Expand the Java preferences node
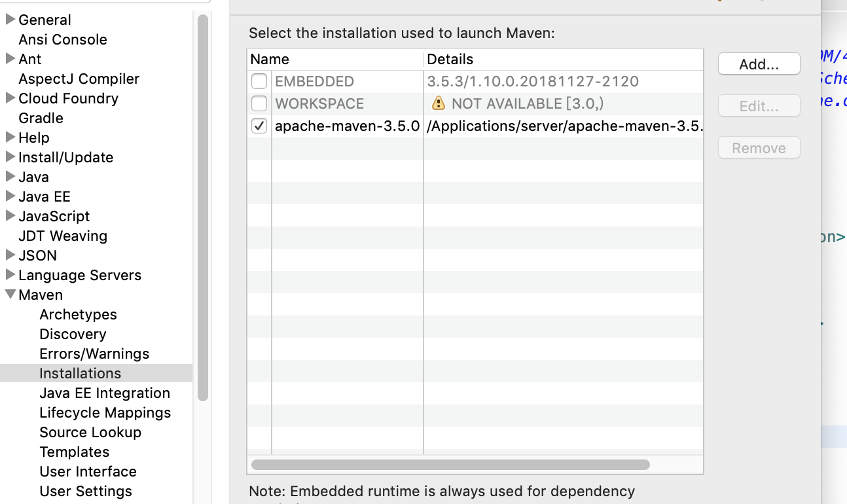The image size is (847, 504). point(10,177)
